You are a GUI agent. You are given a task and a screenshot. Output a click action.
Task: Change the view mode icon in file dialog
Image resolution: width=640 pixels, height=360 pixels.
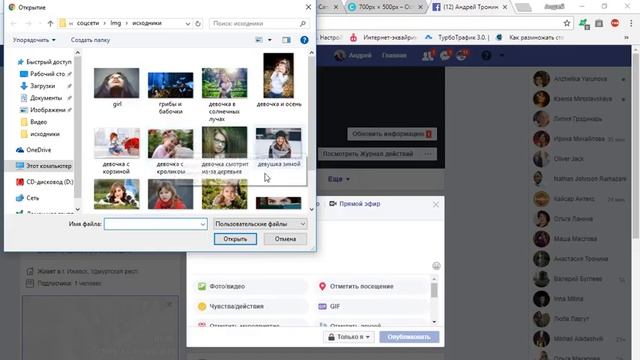click(259, 40)
